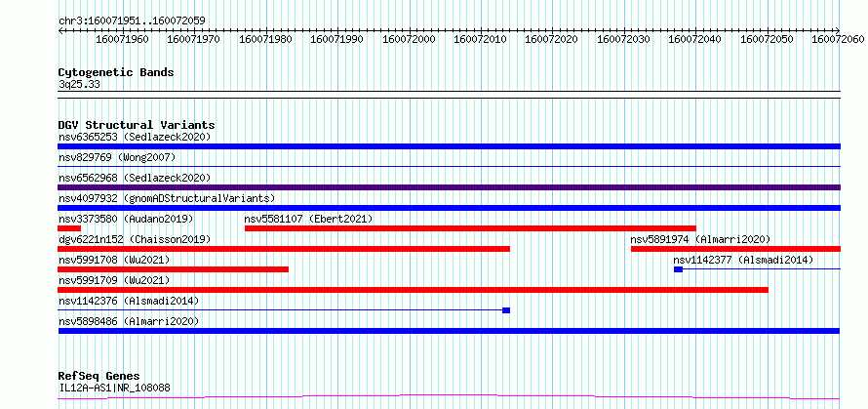Click ruler position 160071970
The image size is (868, 409).
pyautogui.click(x=193, y=40)
